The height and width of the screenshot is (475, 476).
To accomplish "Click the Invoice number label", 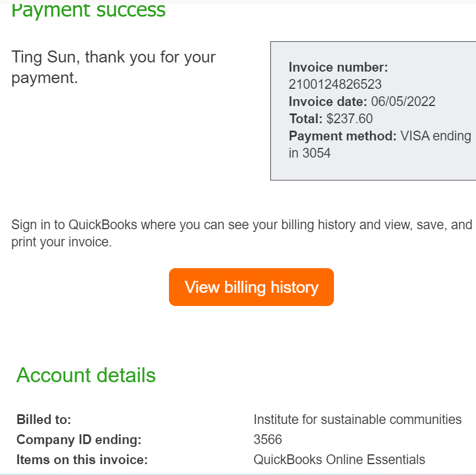I will pos(339,67).
